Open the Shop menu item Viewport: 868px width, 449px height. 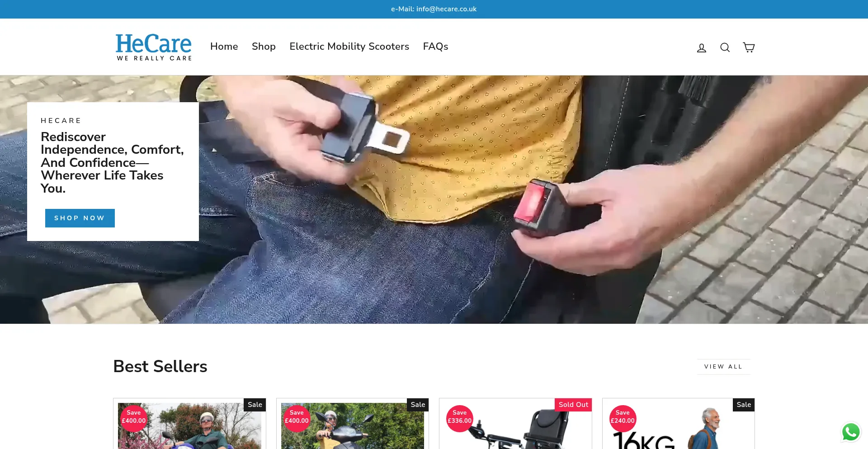tap(264, 47)
